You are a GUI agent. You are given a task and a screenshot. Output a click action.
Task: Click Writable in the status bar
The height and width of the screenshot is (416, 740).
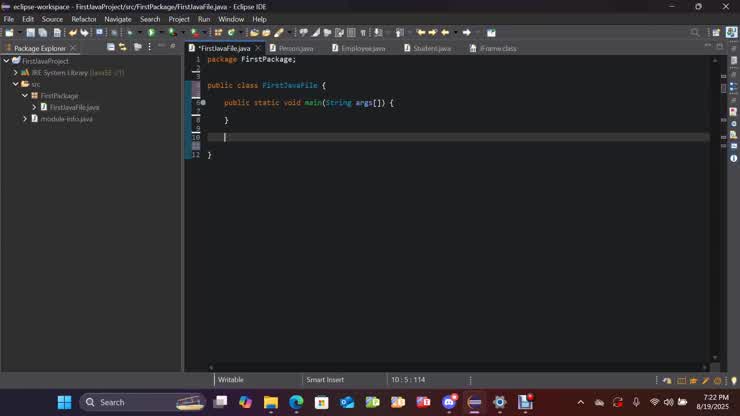pyautogui.click(x=231, y=380)
